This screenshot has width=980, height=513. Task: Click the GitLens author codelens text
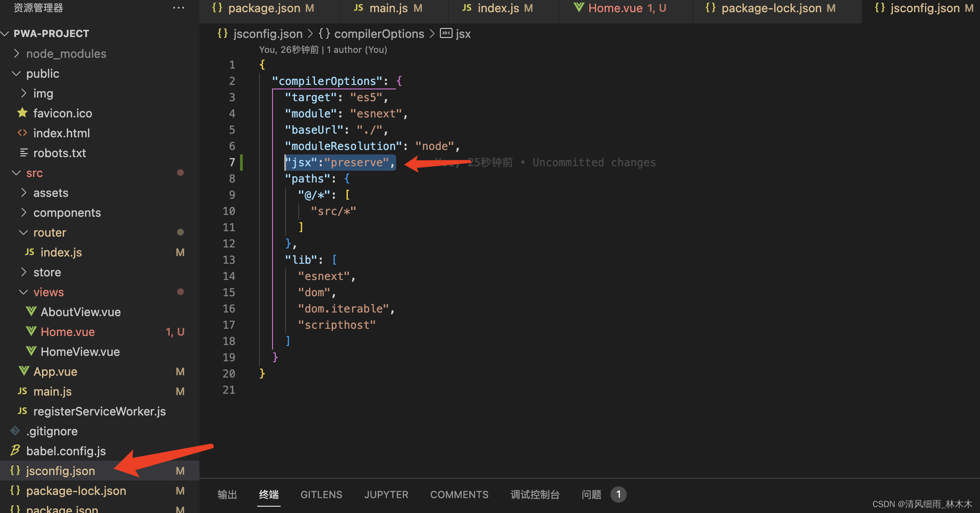point(323,50)
